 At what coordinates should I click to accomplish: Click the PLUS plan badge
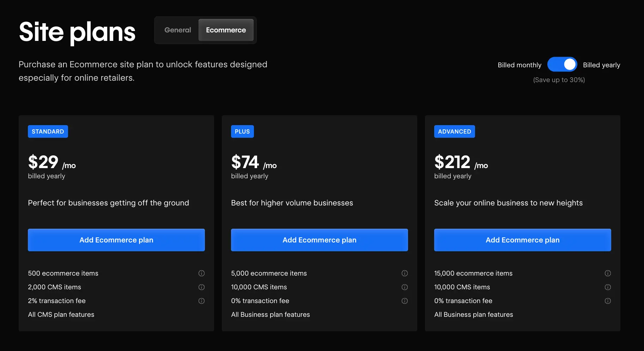[242, 131]
